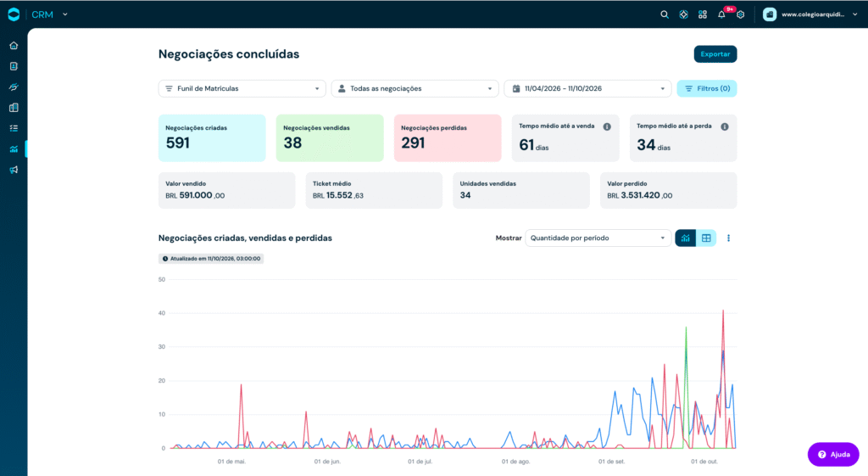Viewport: 868px width, 476px height.
Task: Click the Valor perdido BRL 3.531.420,00 value
Action: click(639, 195)
